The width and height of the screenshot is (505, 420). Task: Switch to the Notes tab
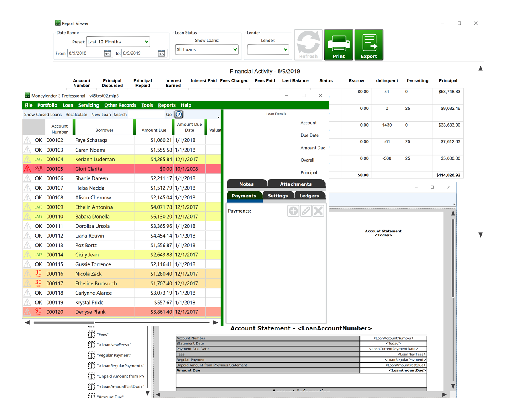(246, 184)
